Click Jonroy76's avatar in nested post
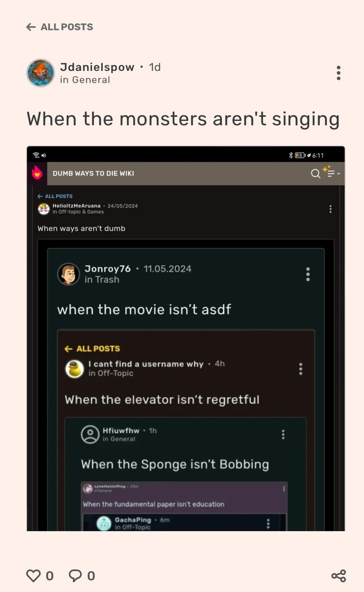The height and width of the screenshot is (592, 364). click(x=68, y=274)
